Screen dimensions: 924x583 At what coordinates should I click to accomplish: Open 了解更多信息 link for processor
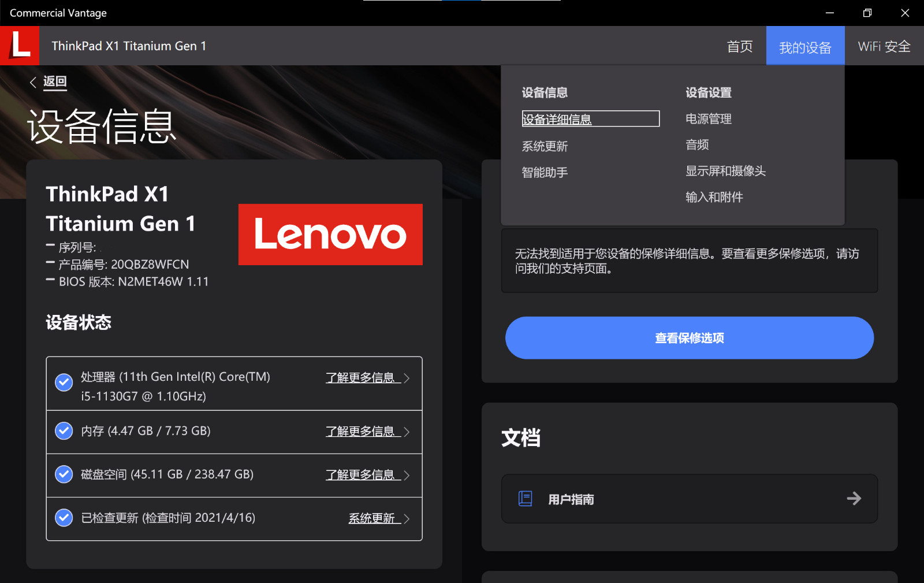point(363,378)
